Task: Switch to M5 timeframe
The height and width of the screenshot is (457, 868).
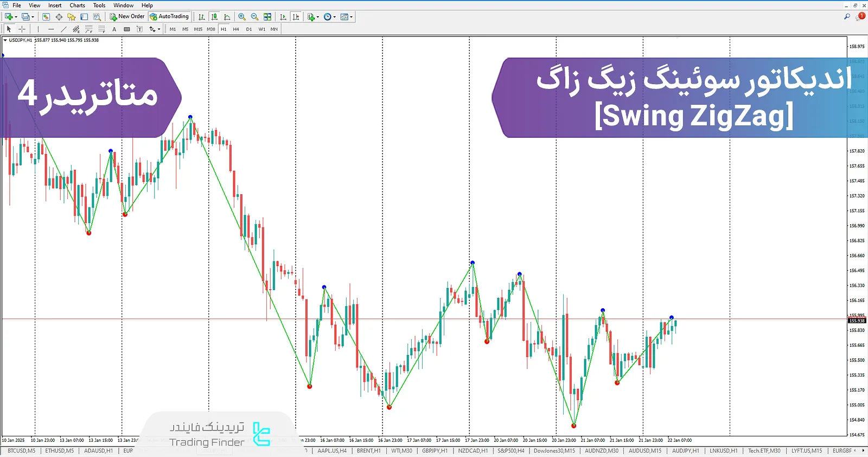Action: click(x=185, y=29)
